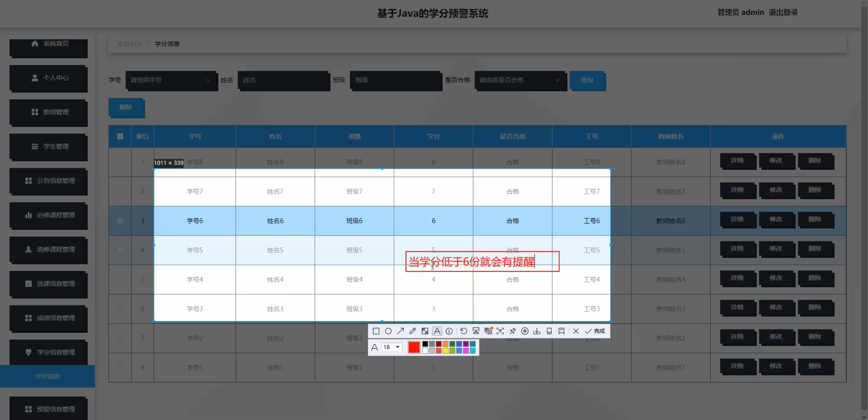Pick the pencil freehand tool
868x420 pixels.
413,331
